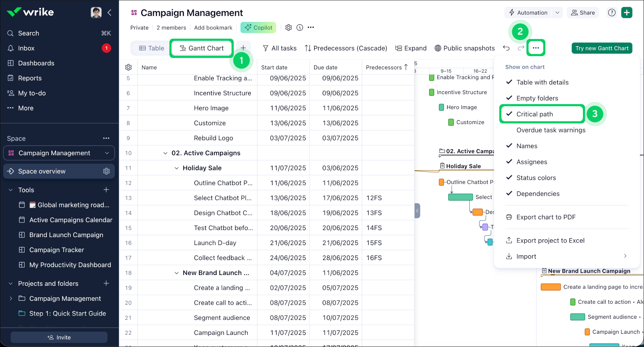
Task: Open header more-options ellipsis
Action: pyautogui.click(x=311, y=28)
